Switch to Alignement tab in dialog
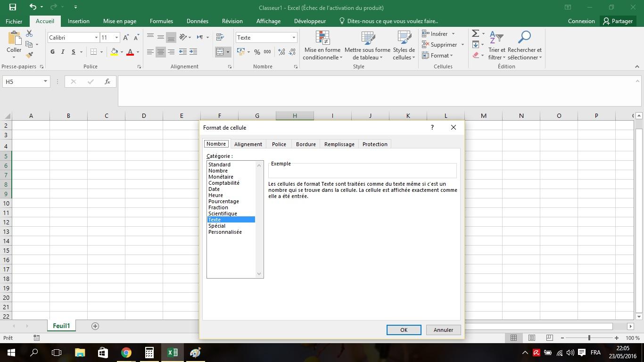Screen dimensions: 644x362 [248, 144]
